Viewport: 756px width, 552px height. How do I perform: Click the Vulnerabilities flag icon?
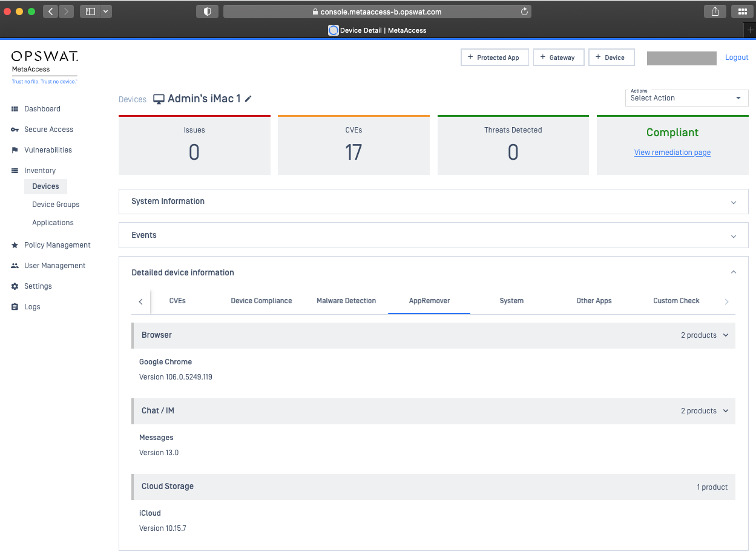[x=15, y=150]
